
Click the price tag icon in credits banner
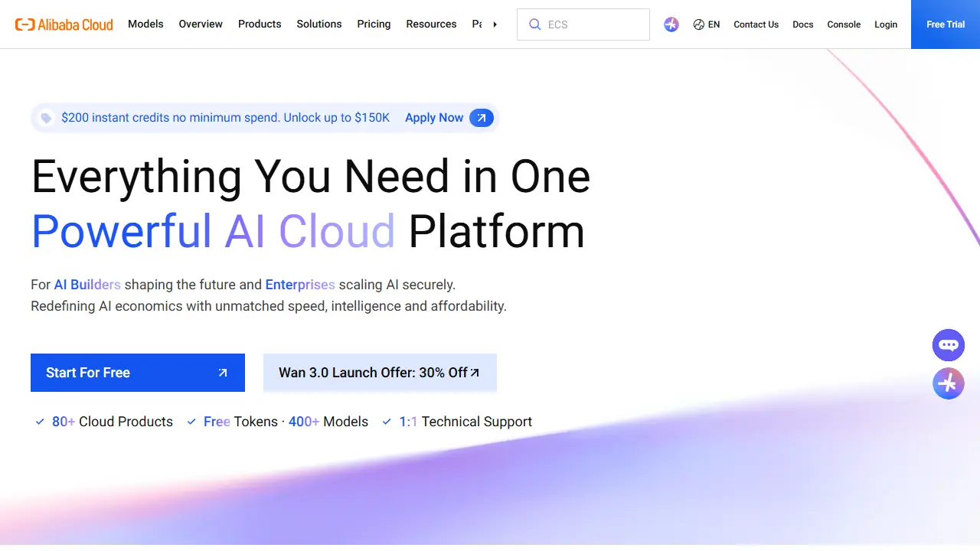click(x=46, y=118)
